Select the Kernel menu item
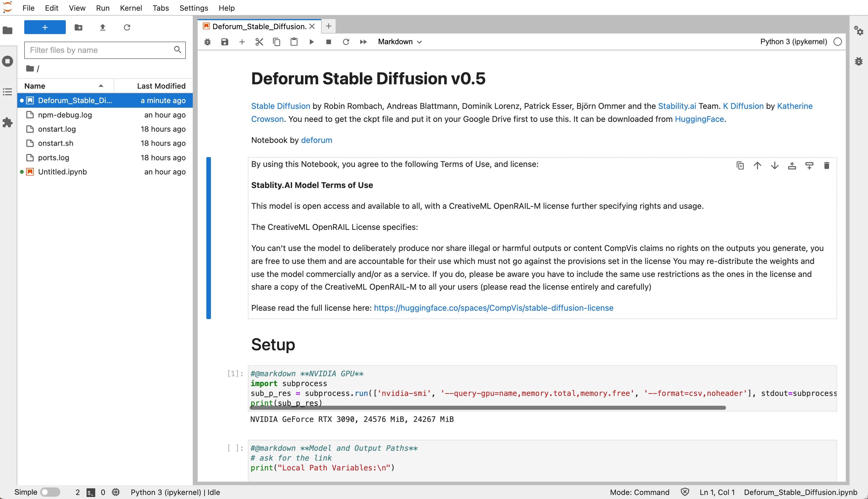 [130, 8]
